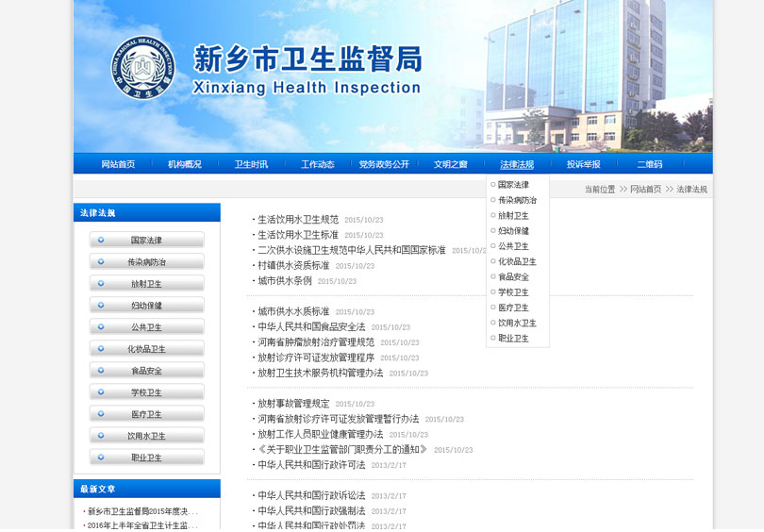764x532 pixels.
Task: Go to 网站首页 in the navigation bar
Action: (118, 164)
